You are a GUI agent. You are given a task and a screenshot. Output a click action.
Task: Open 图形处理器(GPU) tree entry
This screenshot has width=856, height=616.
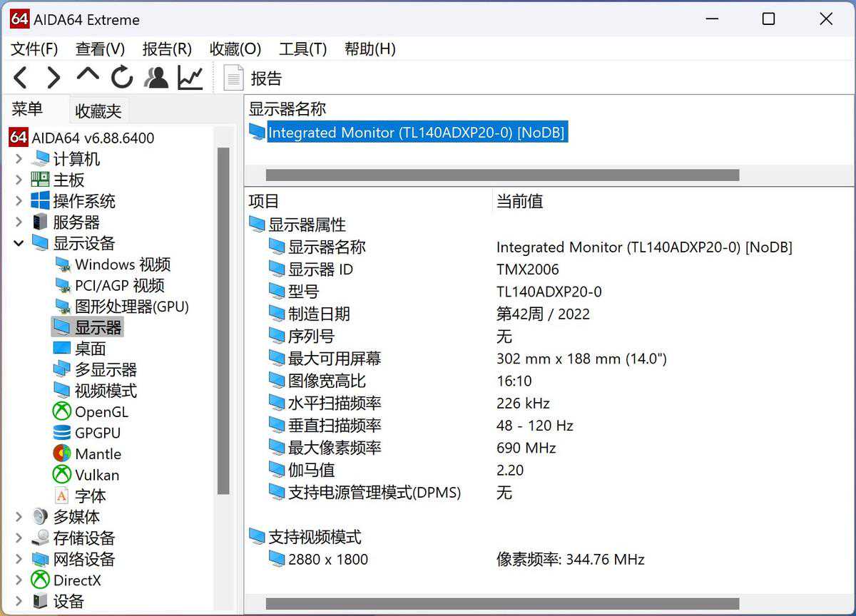pyautogui.click(x=131, y=307)
